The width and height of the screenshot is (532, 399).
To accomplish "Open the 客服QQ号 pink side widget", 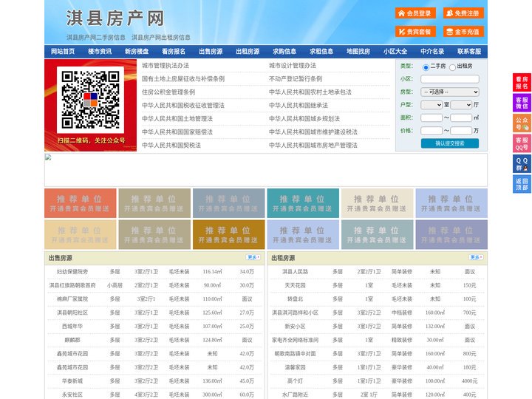I will coord(522,143).
